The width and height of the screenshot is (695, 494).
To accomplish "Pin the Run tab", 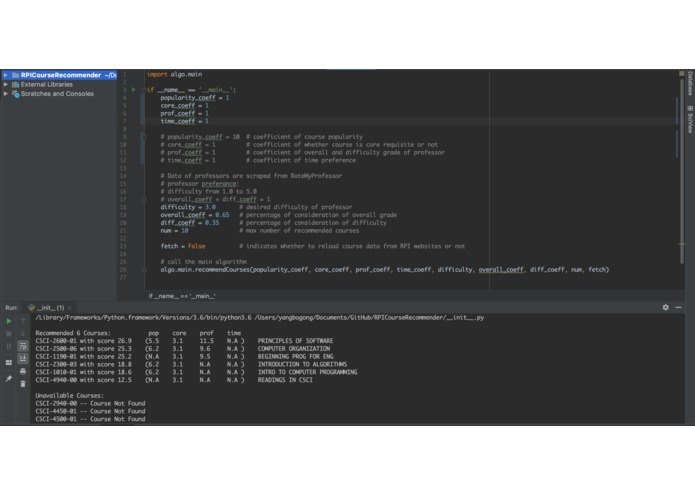I will (x=9, y=378).
